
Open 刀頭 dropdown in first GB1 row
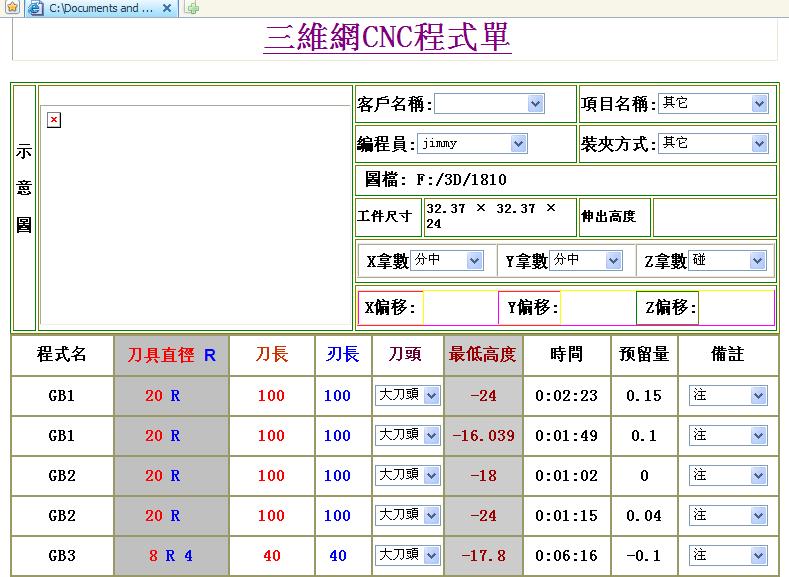(408, 395)
